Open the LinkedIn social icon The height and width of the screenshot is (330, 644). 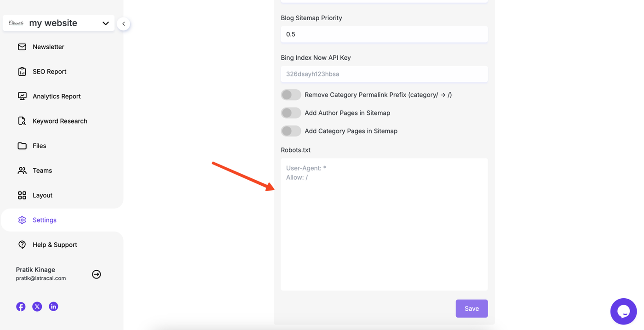coord(53,307)
